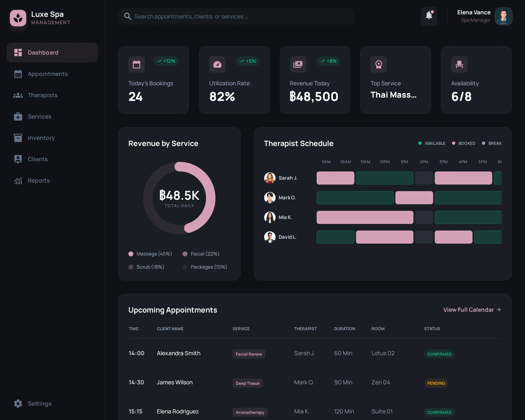
Task: Open the notifications bell icon
Action: click(x=429, y=16)
